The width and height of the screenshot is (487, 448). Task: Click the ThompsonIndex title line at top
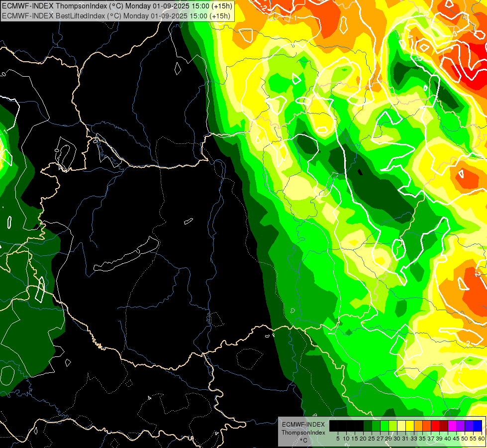(116, 6)
